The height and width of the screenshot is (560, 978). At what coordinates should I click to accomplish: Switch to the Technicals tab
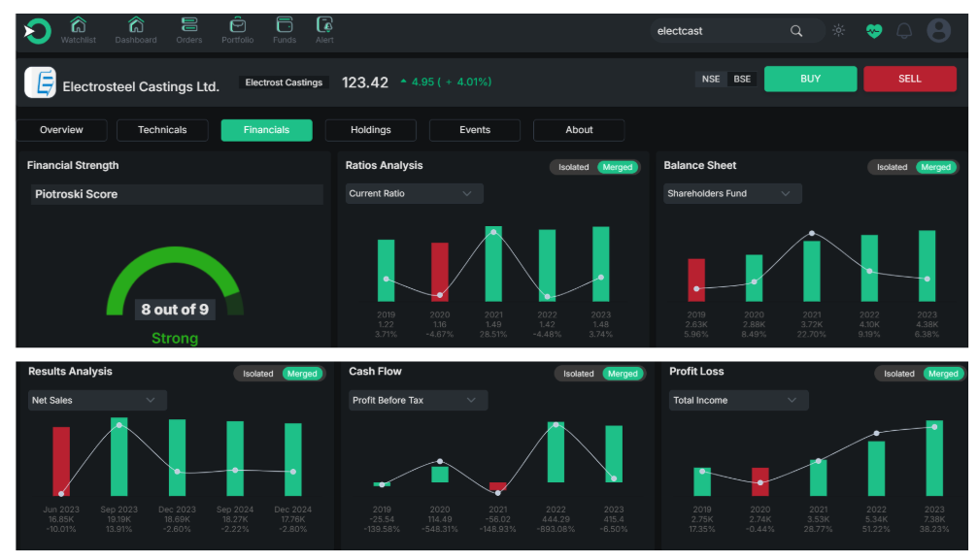tap(162, 130)
